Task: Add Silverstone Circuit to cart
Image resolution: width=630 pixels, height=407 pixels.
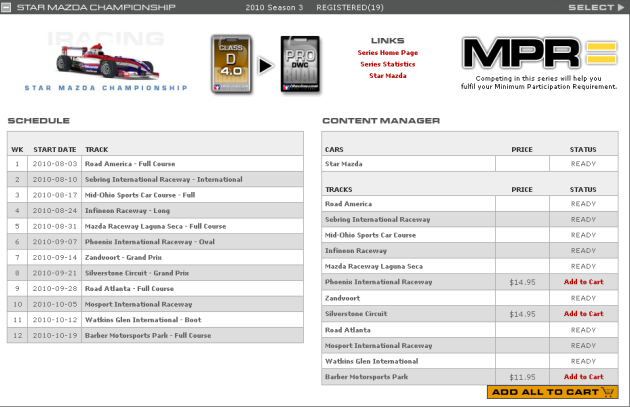Action: (583, 314)
